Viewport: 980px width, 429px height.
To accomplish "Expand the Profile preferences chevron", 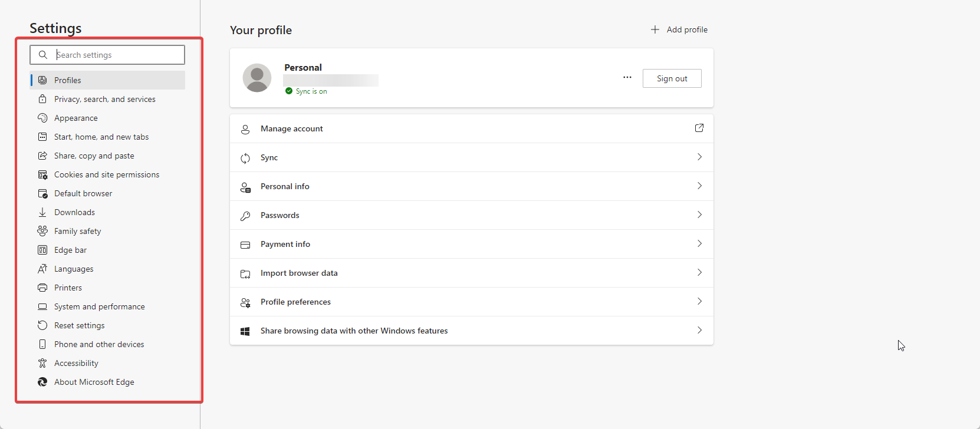I will click(699, 301).
